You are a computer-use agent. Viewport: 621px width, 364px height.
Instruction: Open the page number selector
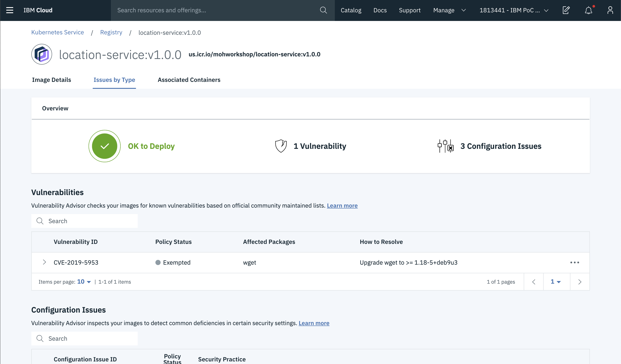pos(556,281)
